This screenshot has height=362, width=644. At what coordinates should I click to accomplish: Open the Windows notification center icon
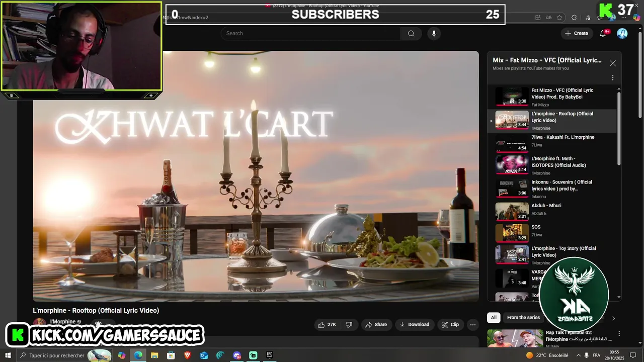click(633, 356)
